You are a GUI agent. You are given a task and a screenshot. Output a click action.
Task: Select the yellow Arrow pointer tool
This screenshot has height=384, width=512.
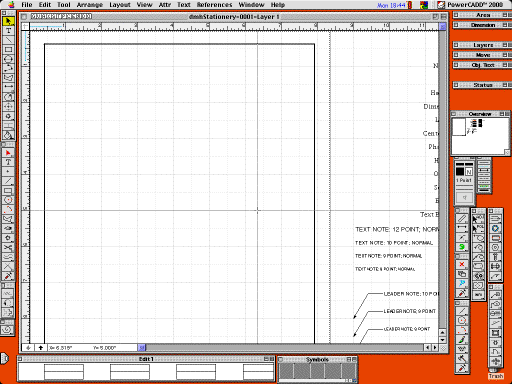tap(8, 21)
